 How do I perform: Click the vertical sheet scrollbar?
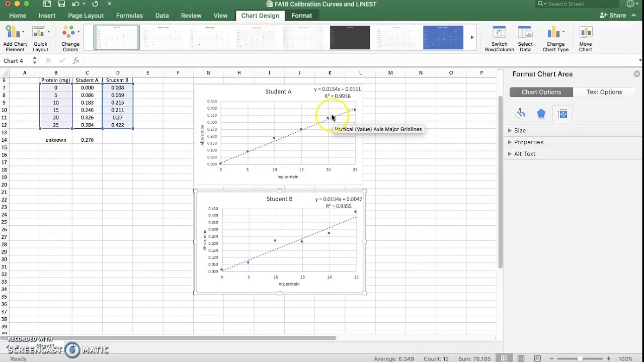click(x=500, y=181)
